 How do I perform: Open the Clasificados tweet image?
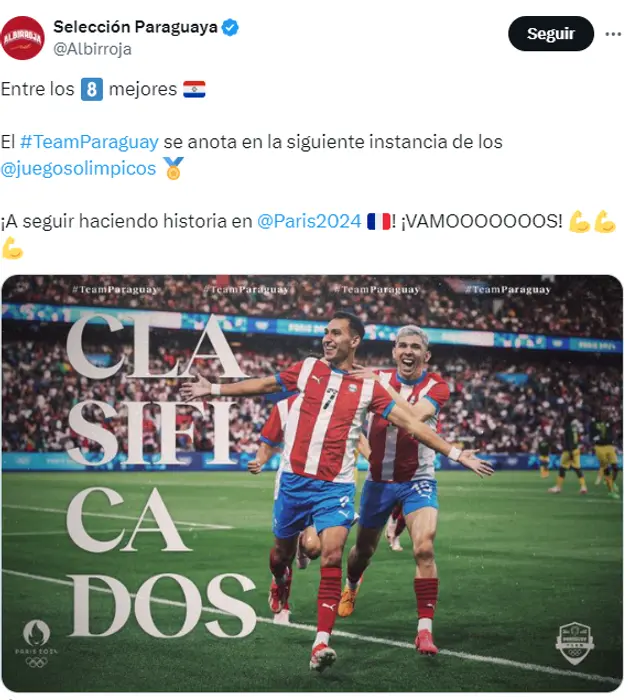[312, 483]
